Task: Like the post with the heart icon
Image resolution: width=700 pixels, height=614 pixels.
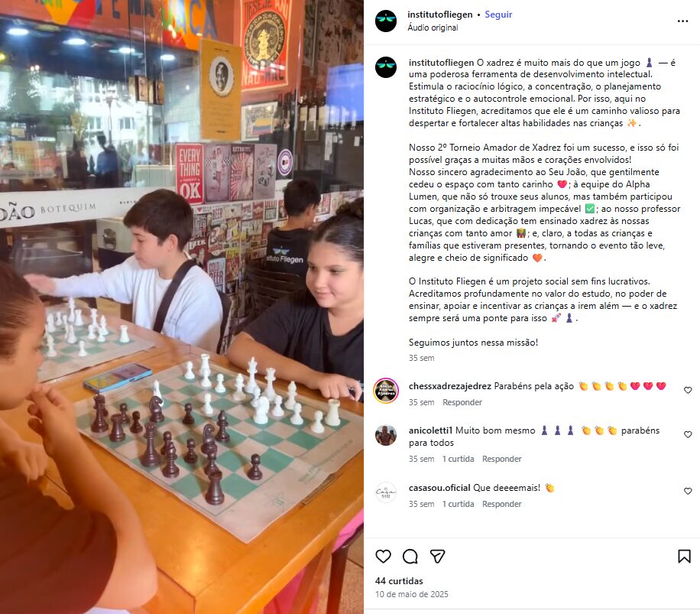Action: pyautogui.click(x=383, y=557)
